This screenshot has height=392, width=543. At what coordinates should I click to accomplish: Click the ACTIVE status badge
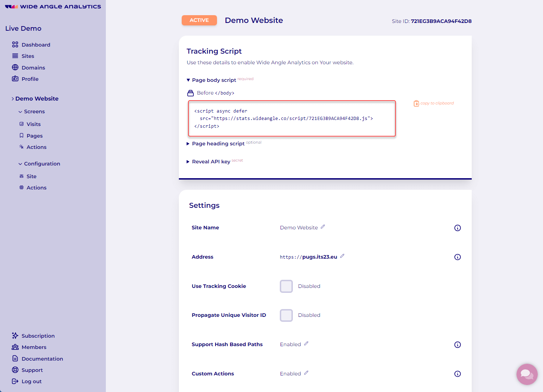[x=199, y=20]
